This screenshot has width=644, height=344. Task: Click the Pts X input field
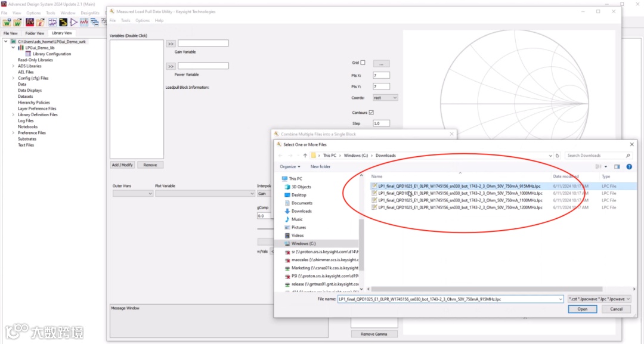point(381,76)
